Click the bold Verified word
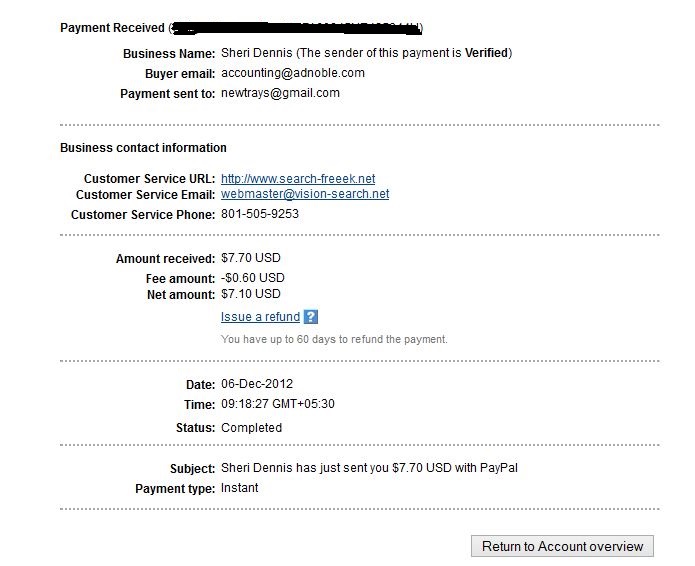Image resolution: width=695 pixels, height=566 pixels. click(x=486, y=53)
